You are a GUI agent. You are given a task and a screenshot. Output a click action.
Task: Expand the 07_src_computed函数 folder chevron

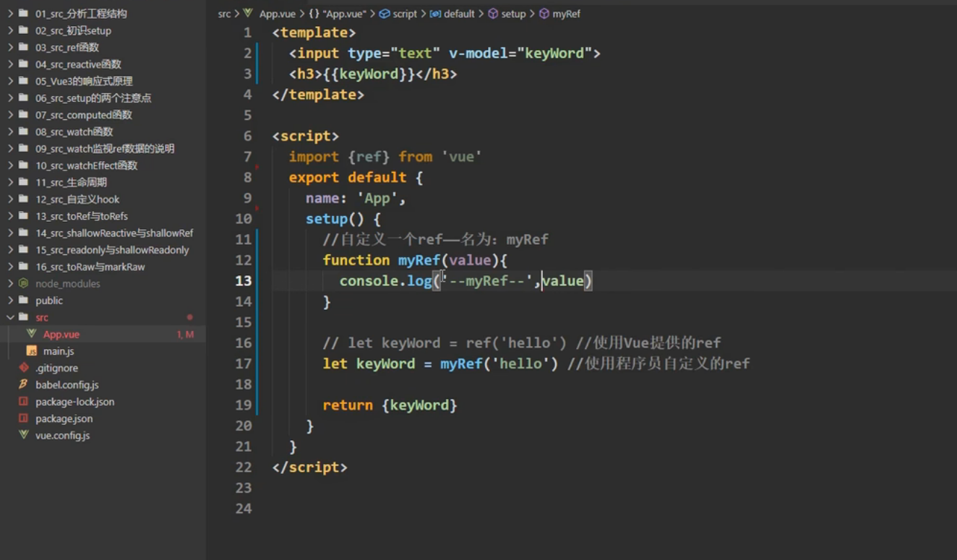pyautogui.click(x=10, y=115)
